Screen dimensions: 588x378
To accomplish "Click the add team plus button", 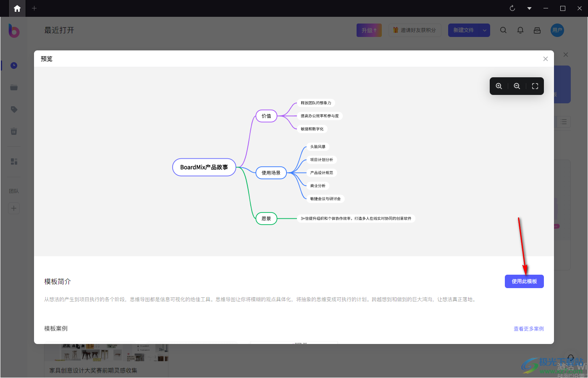I will point(14,208).
